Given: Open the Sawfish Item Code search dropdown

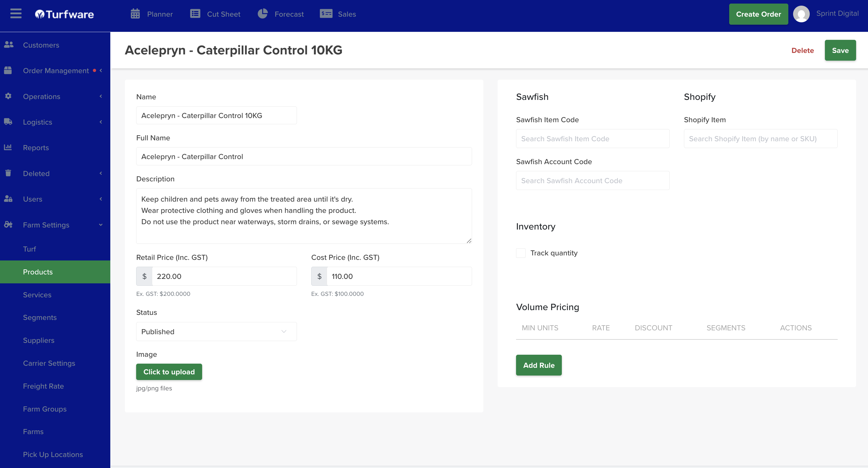Looking at the screenshot, I should [x=593, y=139].
